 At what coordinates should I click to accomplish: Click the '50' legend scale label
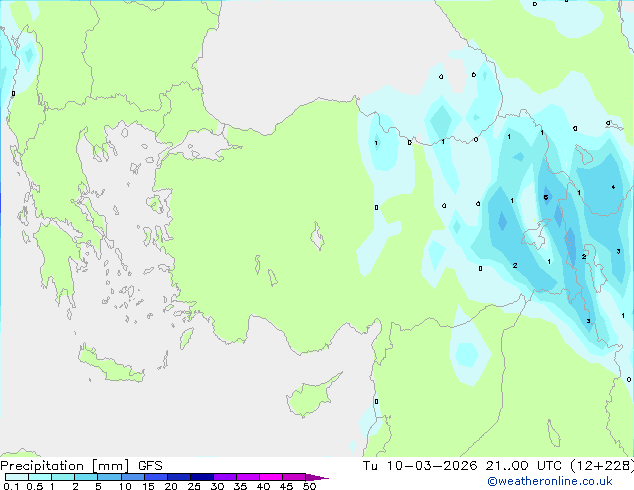coord(309,486)
